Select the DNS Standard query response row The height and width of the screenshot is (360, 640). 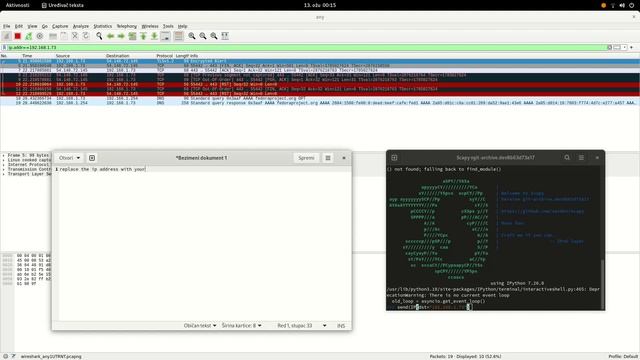click(320, 103)
